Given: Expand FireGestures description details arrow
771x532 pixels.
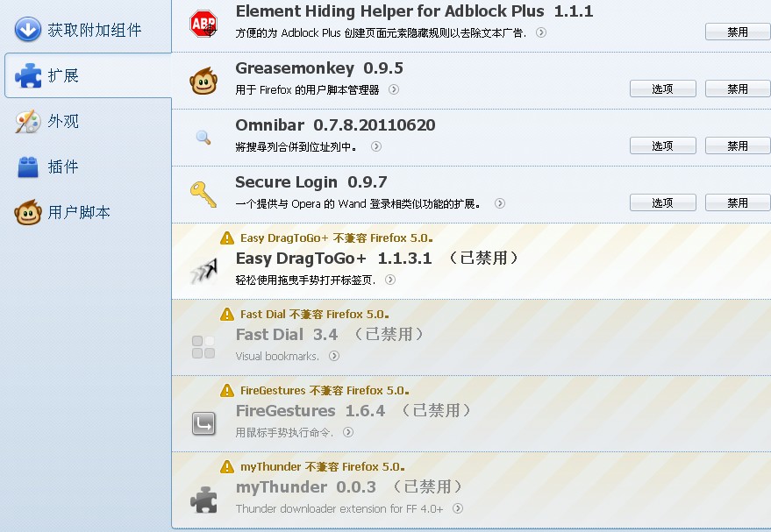Looking at the screenshot, I should coord(348,432).
